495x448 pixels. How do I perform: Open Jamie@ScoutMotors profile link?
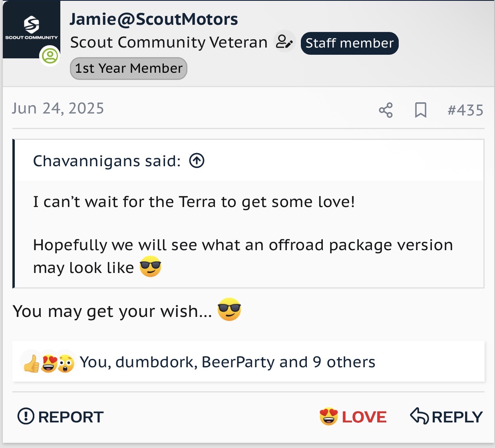(154, 19)
